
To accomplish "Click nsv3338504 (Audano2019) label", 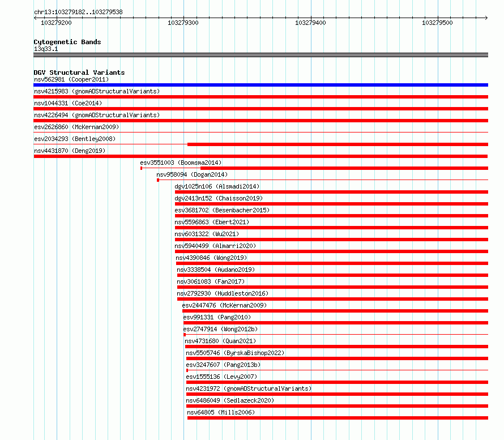I will point(216,270).
